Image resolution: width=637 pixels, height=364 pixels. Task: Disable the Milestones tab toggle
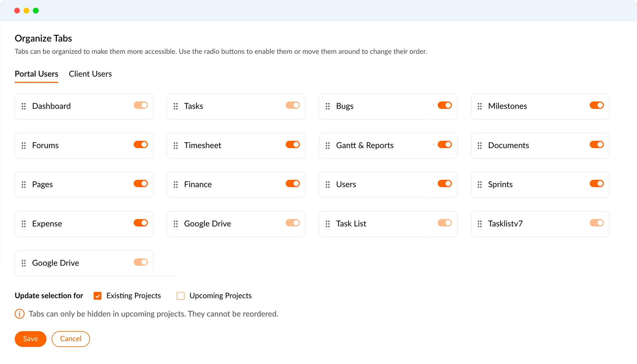point(597,105)
